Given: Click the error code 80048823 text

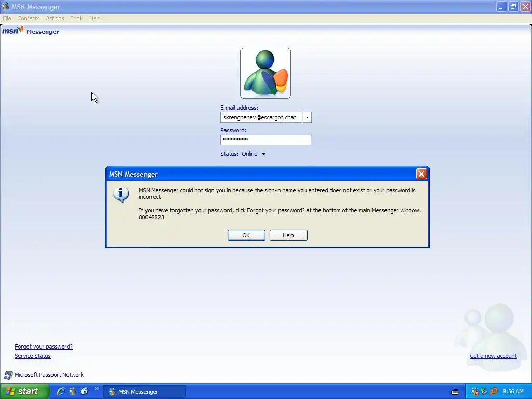Looking at the screenshot, I should 151,218.
